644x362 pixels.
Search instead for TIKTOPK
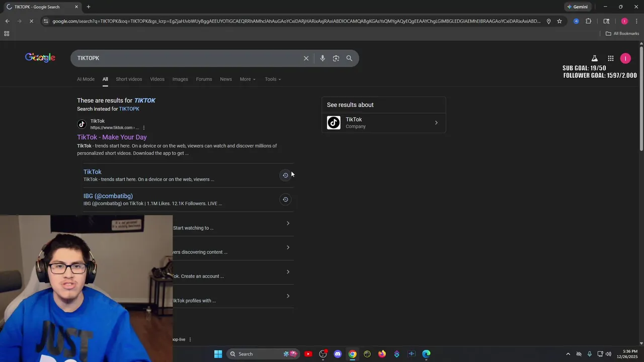point(129,109)
